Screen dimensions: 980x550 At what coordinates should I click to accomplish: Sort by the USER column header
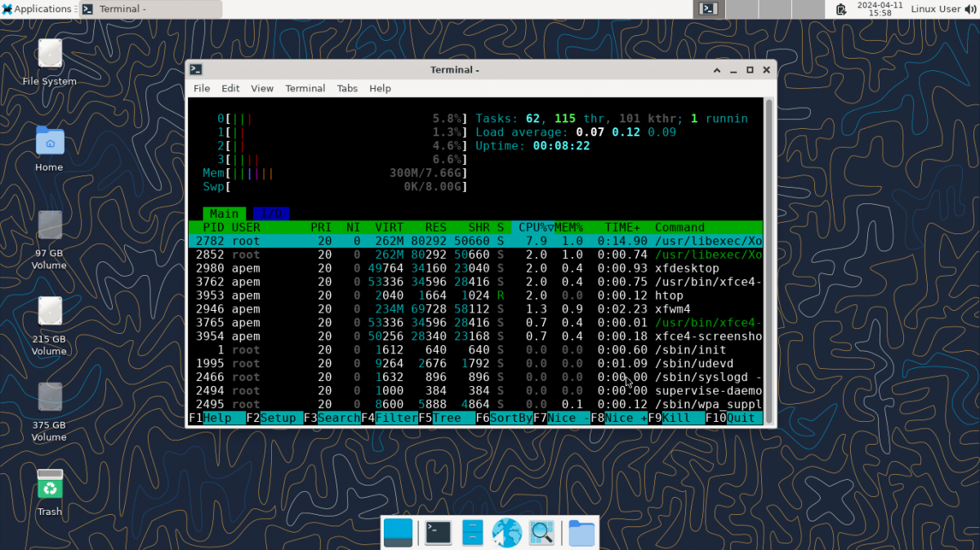246,228
